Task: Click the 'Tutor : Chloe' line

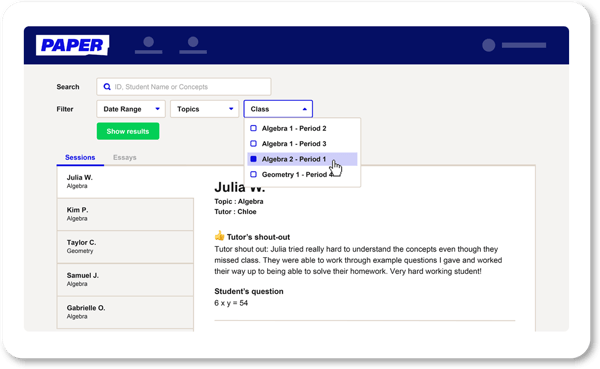Action: [x=235, y=212]
